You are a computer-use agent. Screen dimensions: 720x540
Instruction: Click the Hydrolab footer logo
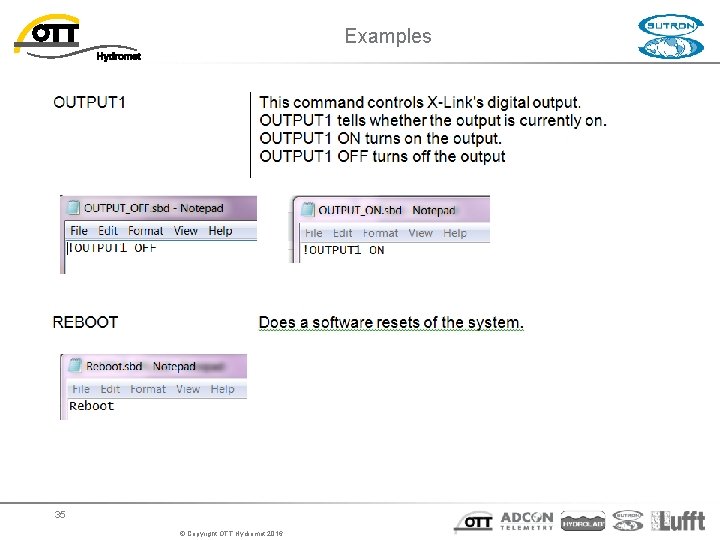coord(583,522)
